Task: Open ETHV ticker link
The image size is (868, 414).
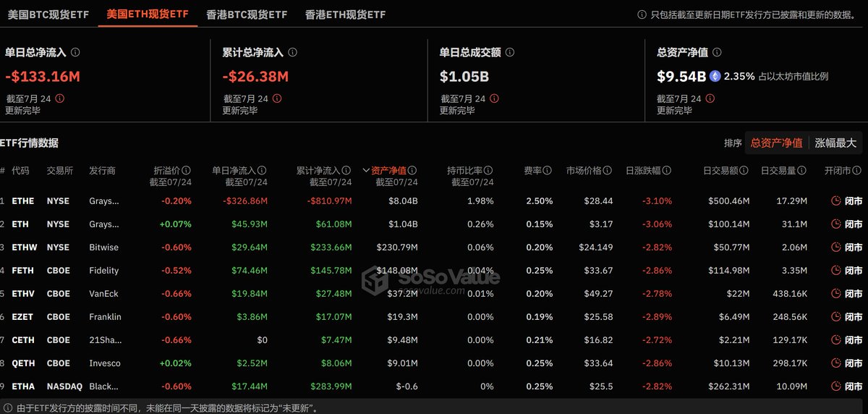Action: pyautogui.click(x=23, y=293)
